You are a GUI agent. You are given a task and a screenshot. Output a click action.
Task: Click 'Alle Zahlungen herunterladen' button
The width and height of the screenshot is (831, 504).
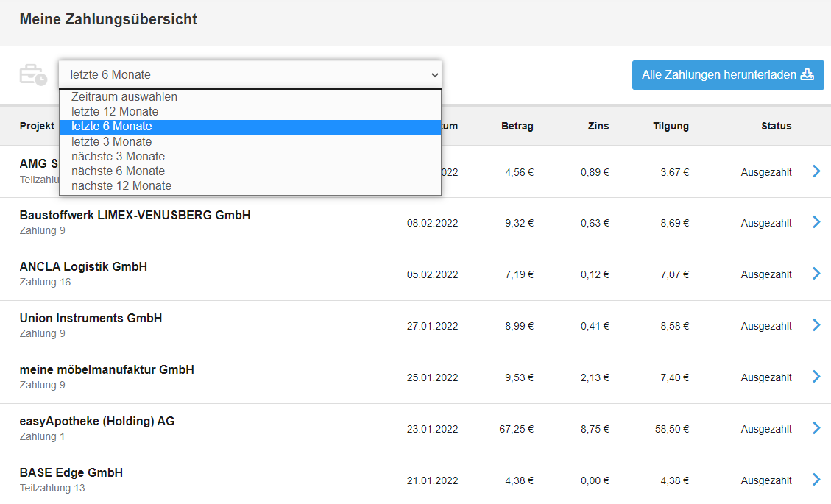[x=727, y=75]
